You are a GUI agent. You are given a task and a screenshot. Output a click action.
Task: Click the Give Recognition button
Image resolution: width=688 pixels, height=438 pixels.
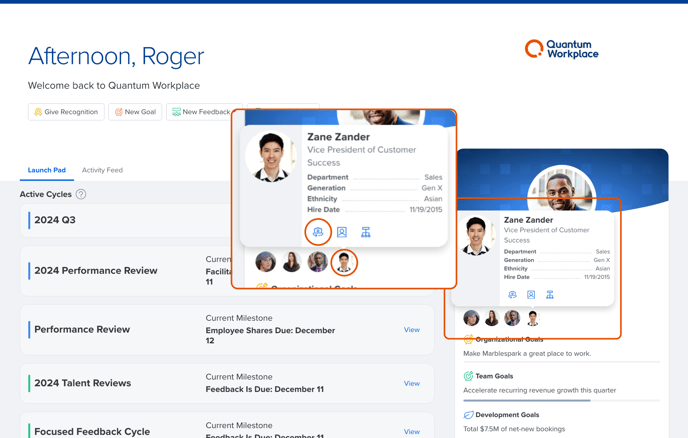tap(66, 112)
